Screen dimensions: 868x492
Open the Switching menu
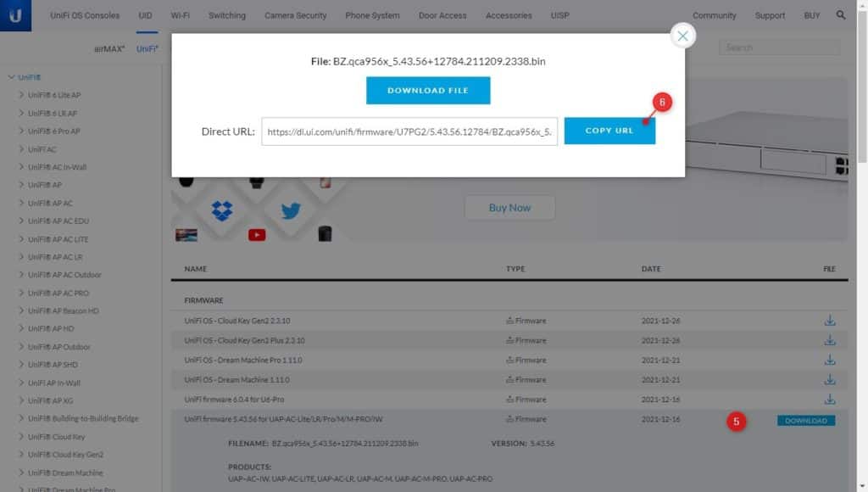tap(227, 15)
